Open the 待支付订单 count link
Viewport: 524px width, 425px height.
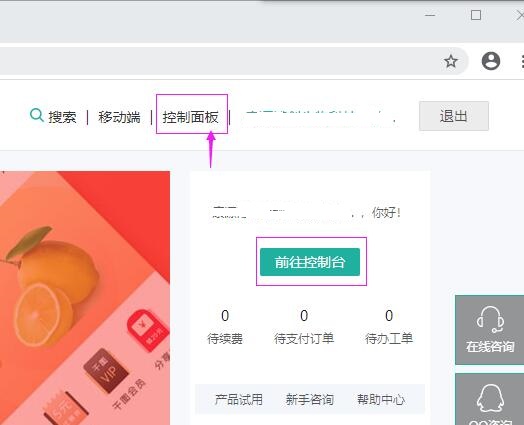pyautogui.click(x=304, y=326)
